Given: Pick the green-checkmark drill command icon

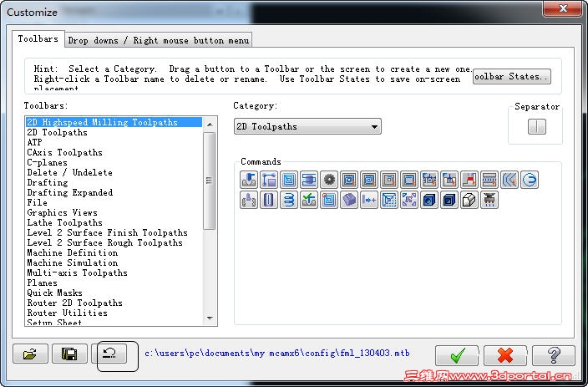Looking at the screenshot, I should click(309, 200).
